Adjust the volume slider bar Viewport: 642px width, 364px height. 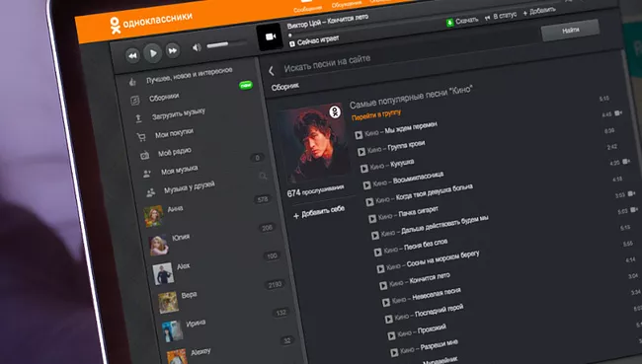[226, 43]
